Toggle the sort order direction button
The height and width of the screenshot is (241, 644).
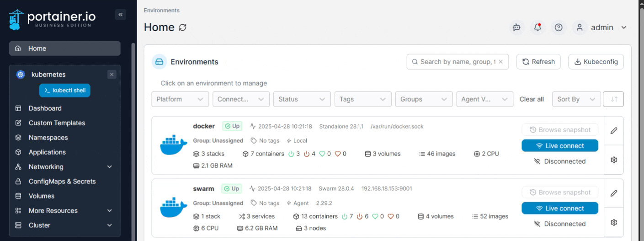613,99
